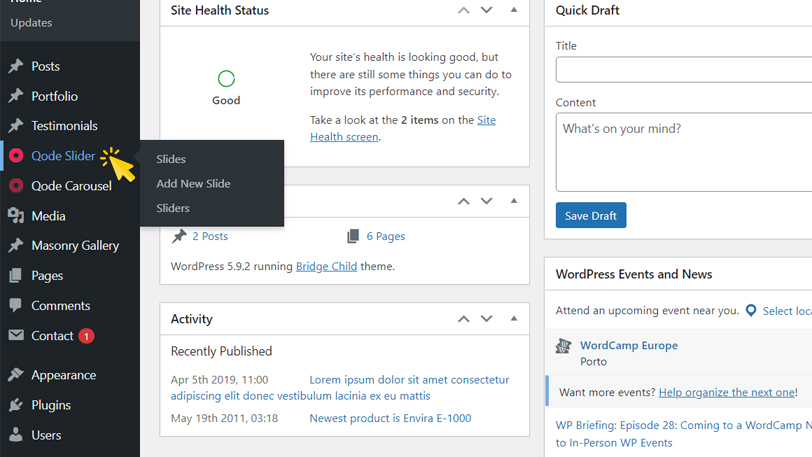Viewport: 812px width, 457px height.
Task: Click the Contact envelope icon
Action: (x=16, y=336)
